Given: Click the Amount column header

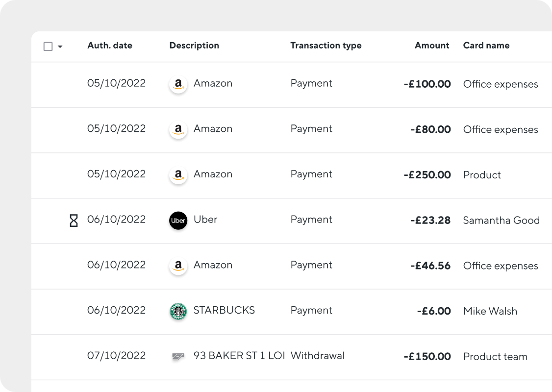Looking at the screenshot, I should pos(432,46).
